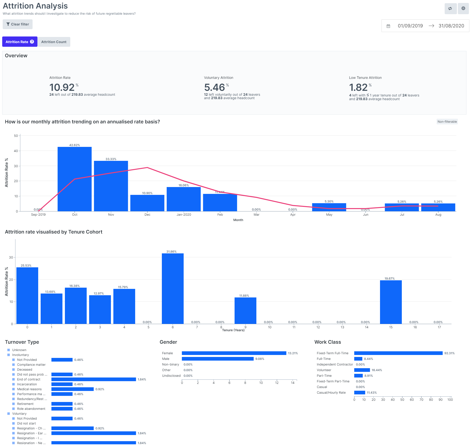
Task: Open the end date 31/08/2020 picker
Action: point(451,26)
